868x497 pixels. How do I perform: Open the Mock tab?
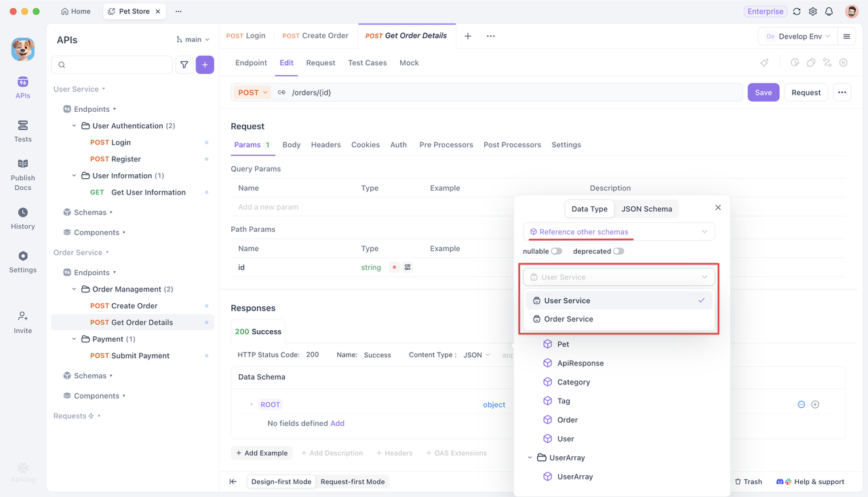pyautogui.click(x=409, y=62)
